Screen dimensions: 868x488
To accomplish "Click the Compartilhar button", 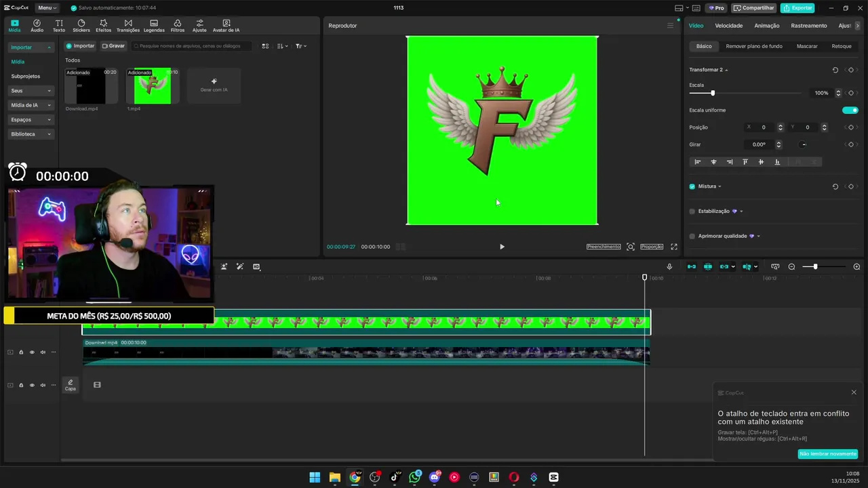I will 754,8.
